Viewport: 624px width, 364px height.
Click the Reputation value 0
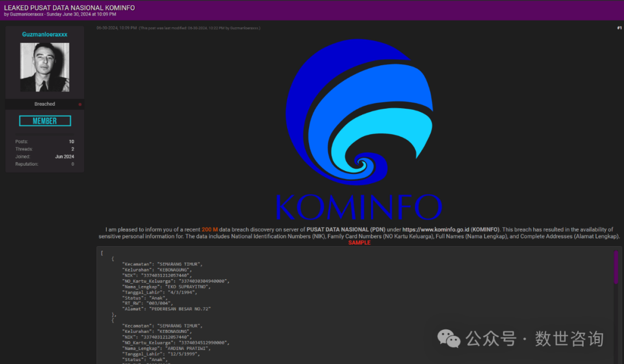[x=72, y=164]
